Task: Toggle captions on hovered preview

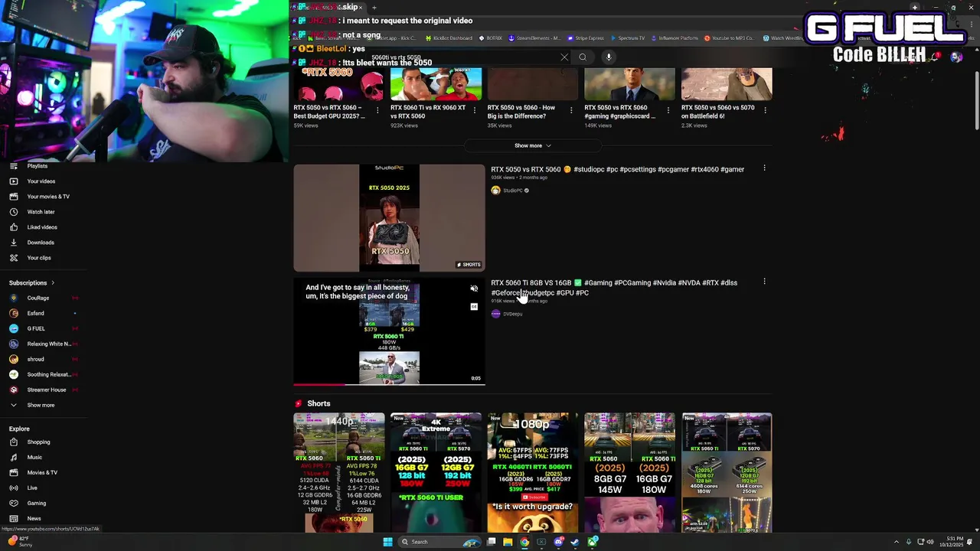Action: (x=474, y=306)
